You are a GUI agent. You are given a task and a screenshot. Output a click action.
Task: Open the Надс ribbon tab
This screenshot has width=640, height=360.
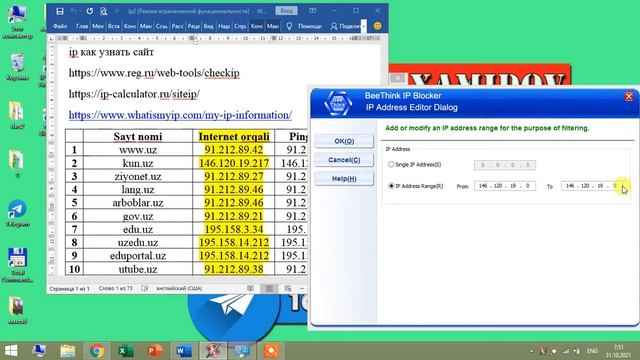[x=224, y=26]
